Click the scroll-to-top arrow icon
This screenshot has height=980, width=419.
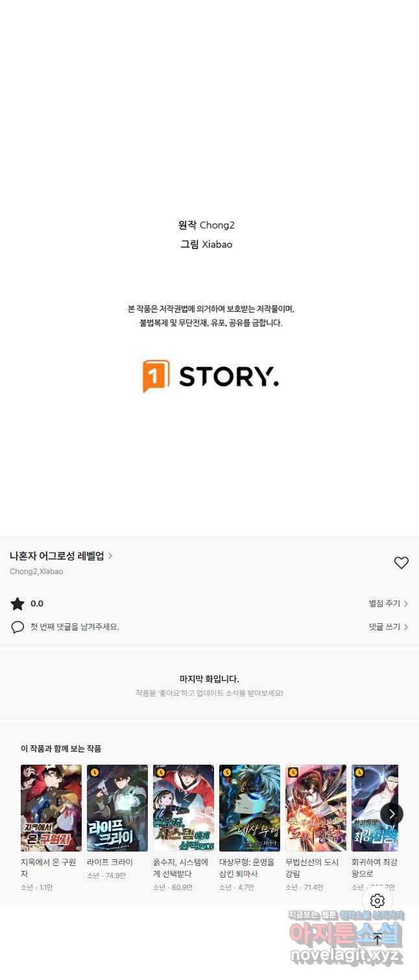(377, 939)
